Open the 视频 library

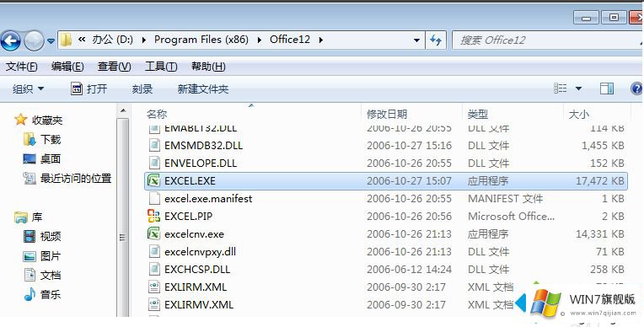(x=51, y=236)
